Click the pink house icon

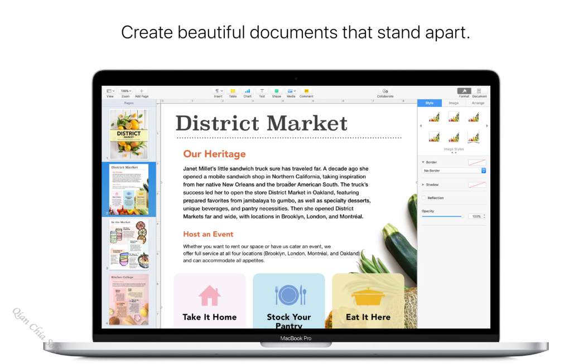click(210, 295)
